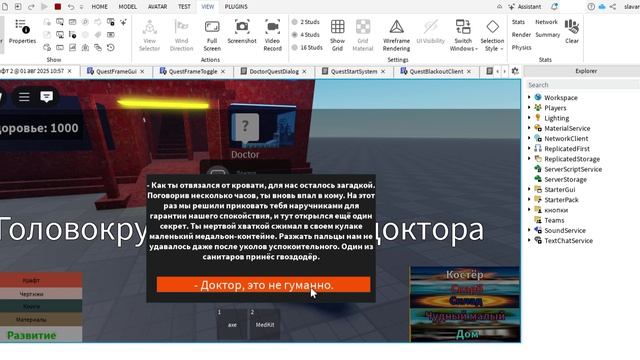Click the clock history icon in the Show group
The image size is (640, 360).
[x=110, y=47]
